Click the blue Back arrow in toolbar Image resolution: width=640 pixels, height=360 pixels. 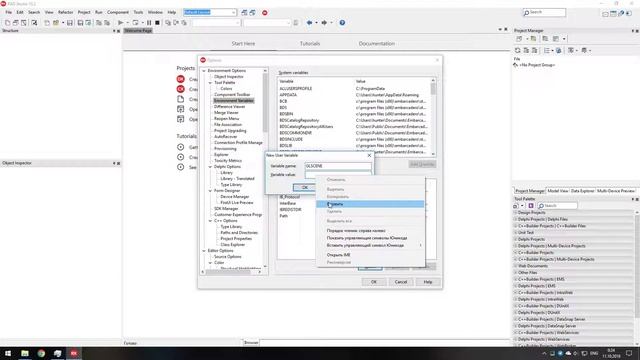click(x=309, y=23)
